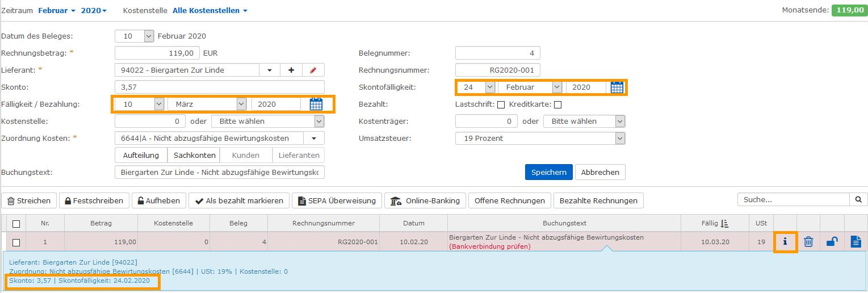
Task: Open Datum des Beleges day dropdown
Action: click(x=135, y=36)
